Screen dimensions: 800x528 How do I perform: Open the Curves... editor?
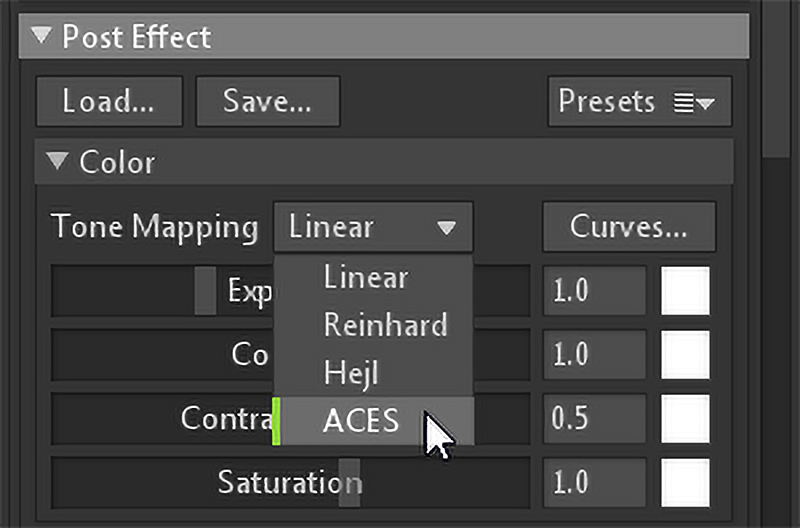(629, 227)
